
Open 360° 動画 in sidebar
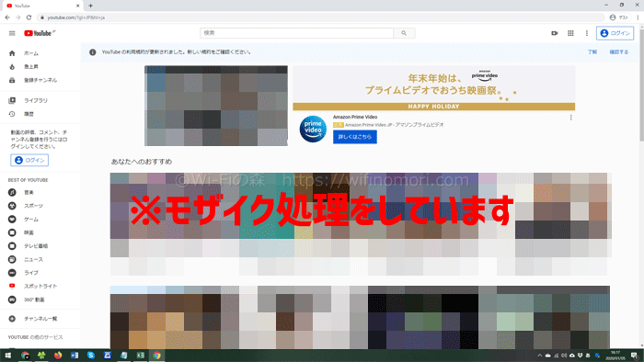[x=40, y=300]
